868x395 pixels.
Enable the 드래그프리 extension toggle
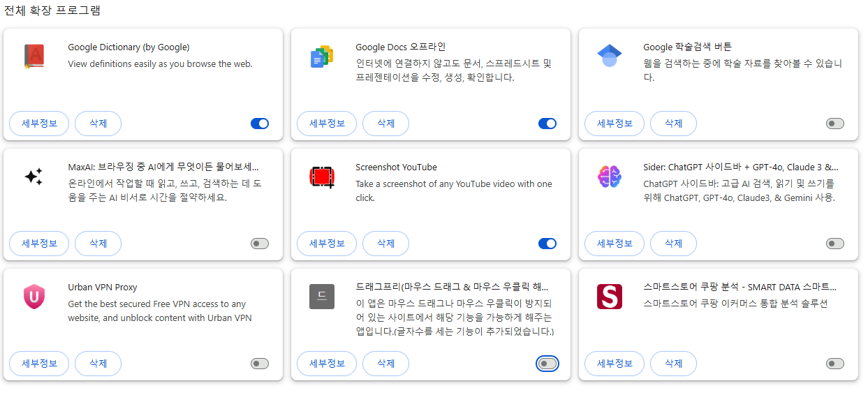pyautogui.click(x=547, y=364)
